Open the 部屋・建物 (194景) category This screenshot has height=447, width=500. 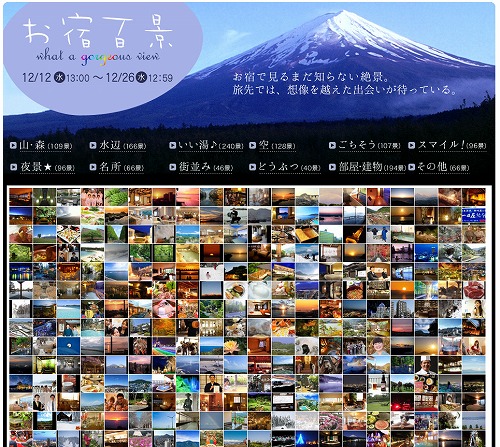pos(372,167)
